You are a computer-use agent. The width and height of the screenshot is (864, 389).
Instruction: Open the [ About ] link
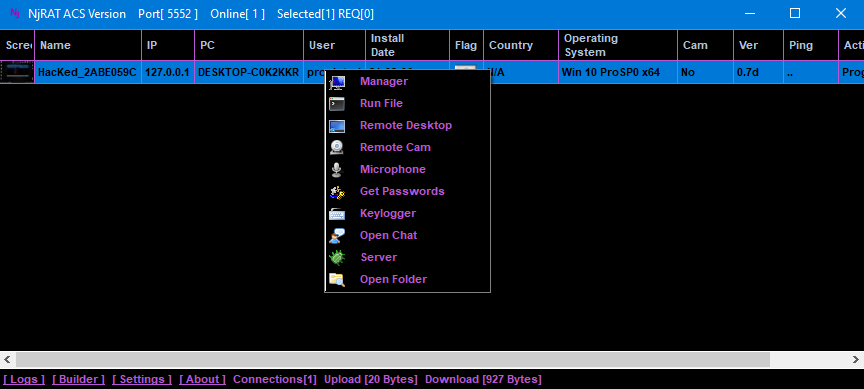point(202,379)
